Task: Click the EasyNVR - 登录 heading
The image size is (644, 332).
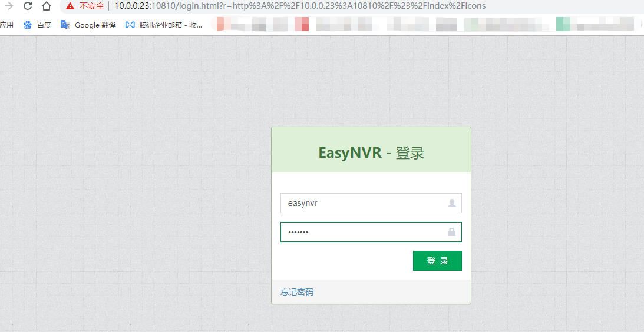Action: click(371, 153)
